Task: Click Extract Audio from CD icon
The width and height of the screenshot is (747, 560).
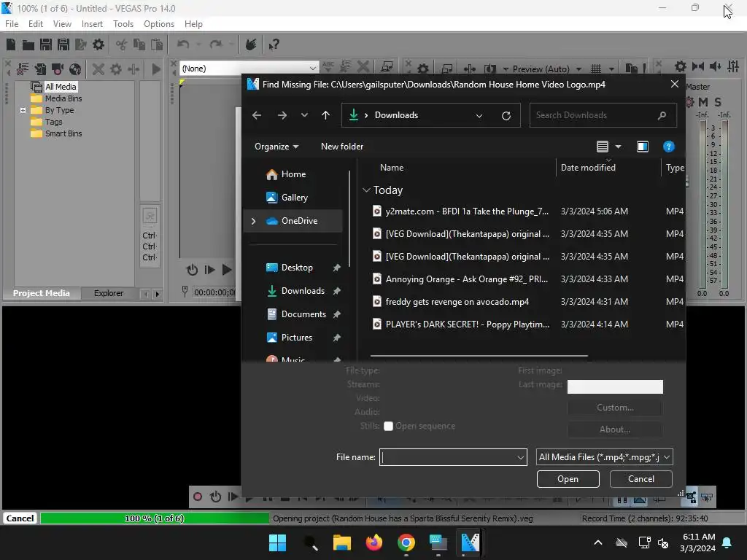Action: coord(75,69)
